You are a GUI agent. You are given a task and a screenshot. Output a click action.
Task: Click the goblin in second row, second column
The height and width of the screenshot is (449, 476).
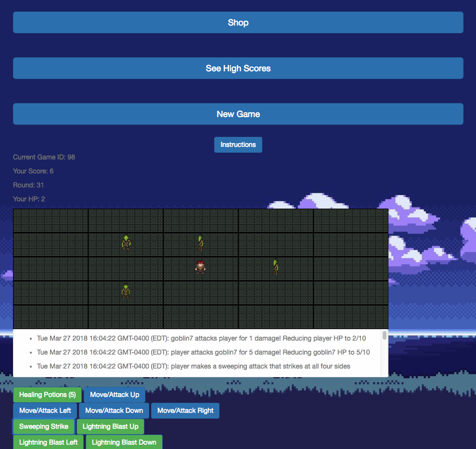coord(126,243)
